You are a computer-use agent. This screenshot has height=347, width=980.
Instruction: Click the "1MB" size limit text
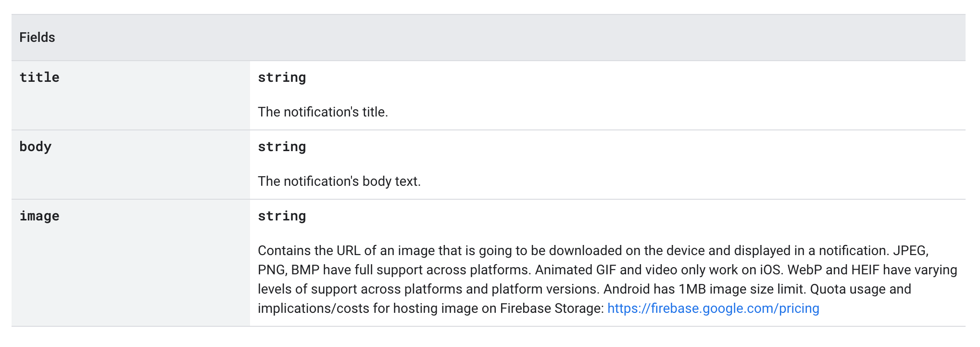(x=692, y=289)
